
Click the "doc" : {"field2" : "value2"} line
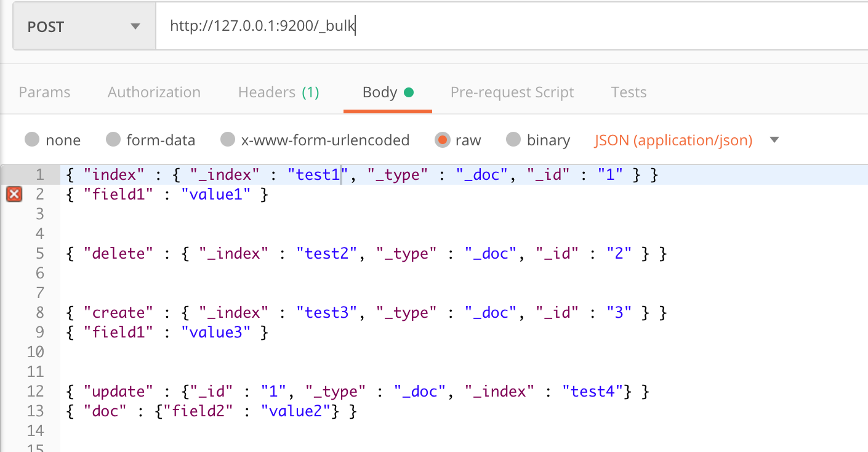click(211, 411)
